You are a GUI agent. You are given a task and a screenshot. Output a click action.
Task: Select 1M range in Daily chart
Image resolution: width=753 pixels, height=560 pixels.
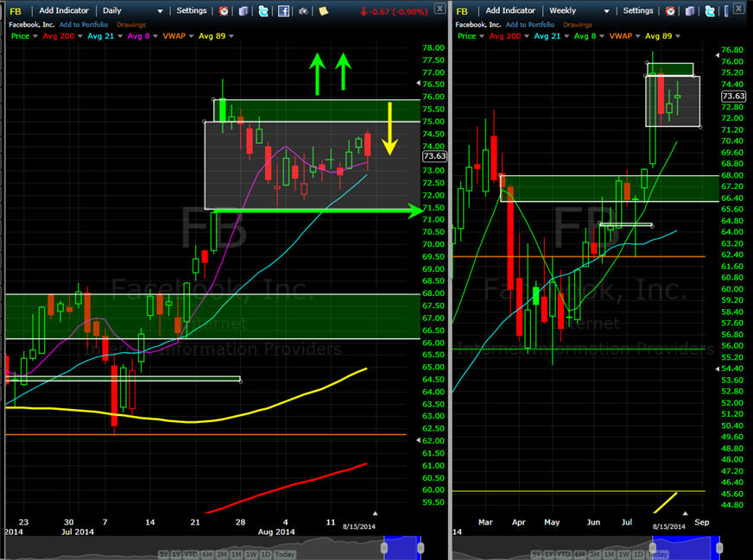tap(237, 554)
